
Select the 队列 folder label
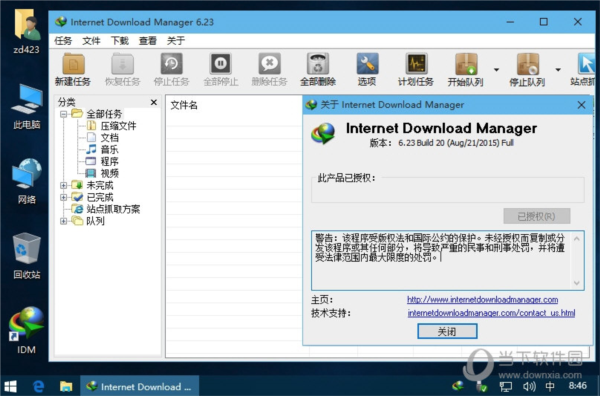[96, 221]
